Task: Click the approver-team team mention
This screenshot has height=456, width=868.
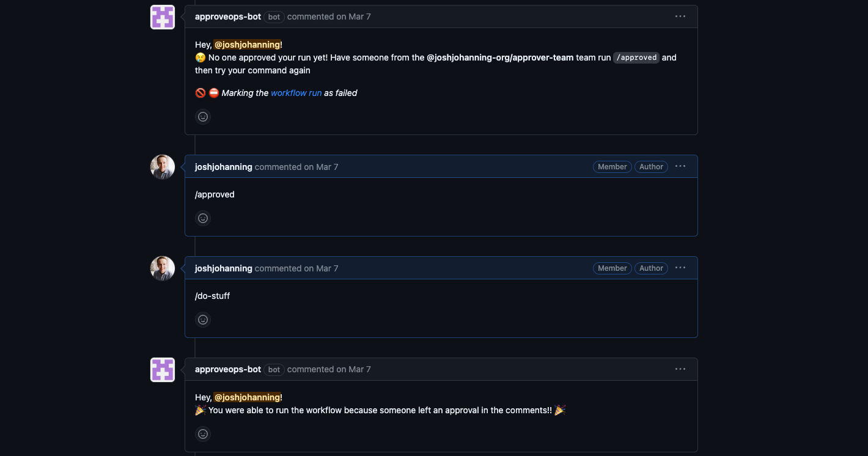Action: pyautogui.click(x=500, y=57)
